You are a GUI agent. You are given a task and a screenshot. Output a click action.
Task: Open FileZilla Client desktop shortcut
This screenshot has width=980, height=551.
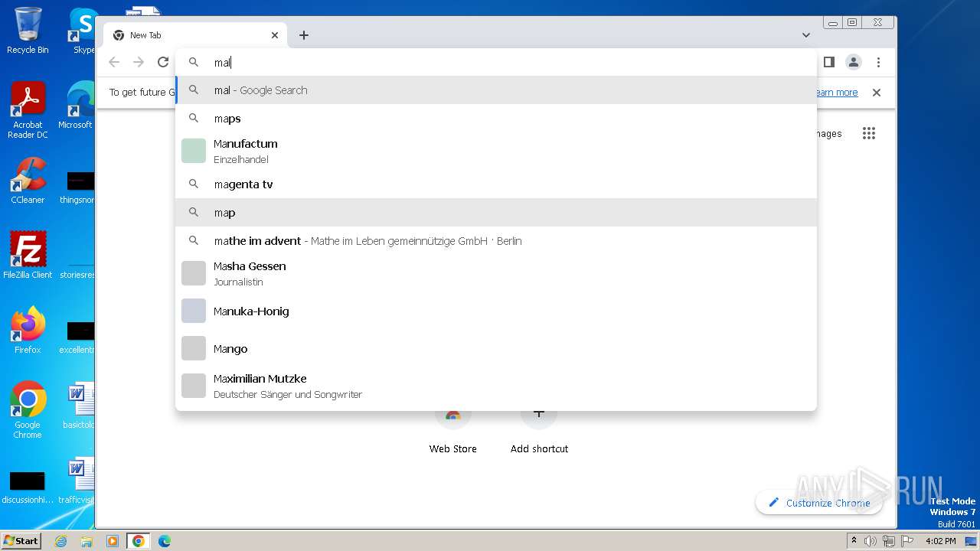pos(28,256)
